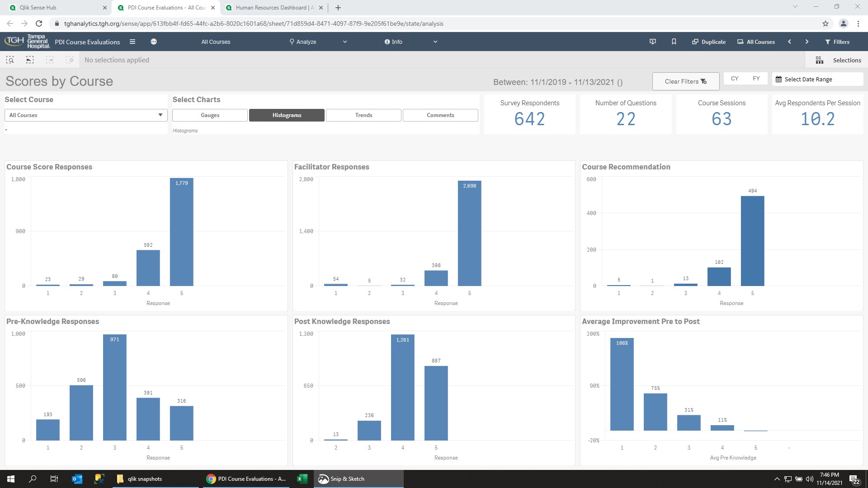
Task: Expand the Info dropdown
Action: (x=435, y=42)
